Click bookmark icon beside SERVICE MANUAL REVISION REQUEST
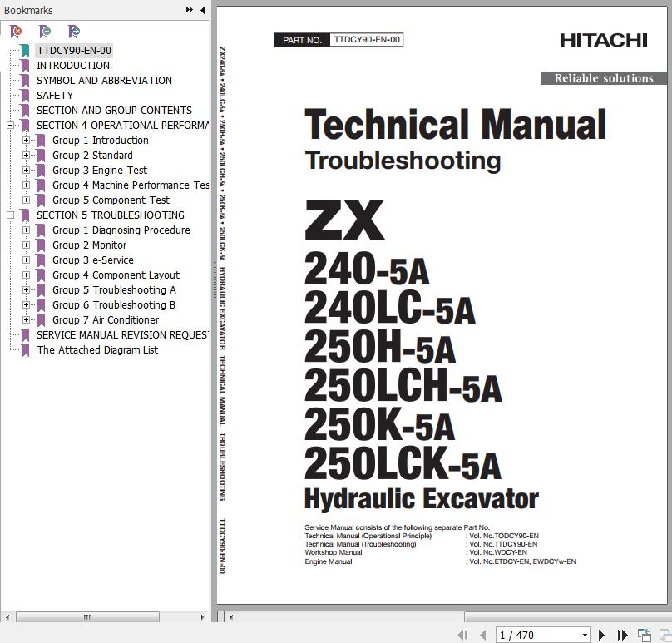 [x=25, y=335]
